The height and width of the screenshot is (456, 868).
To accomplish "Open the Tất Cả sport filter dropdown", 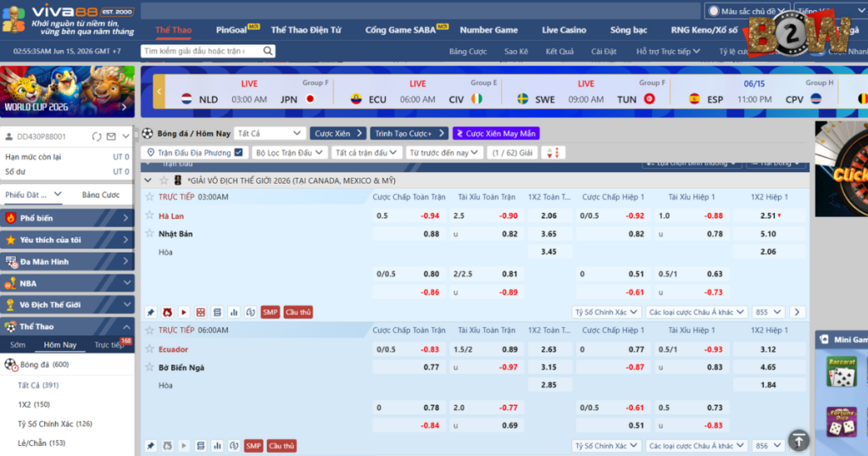I will point(269,133).
